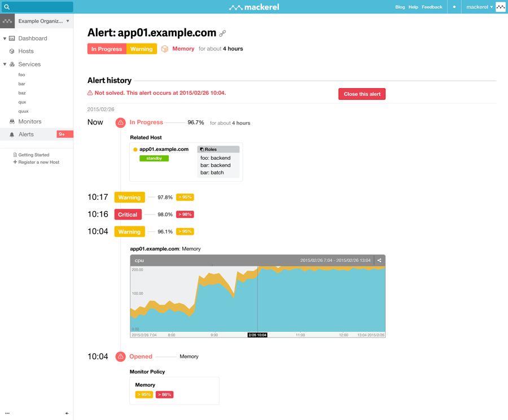
Task: Click the share icon on cpu graph
Action: [379, 260]
